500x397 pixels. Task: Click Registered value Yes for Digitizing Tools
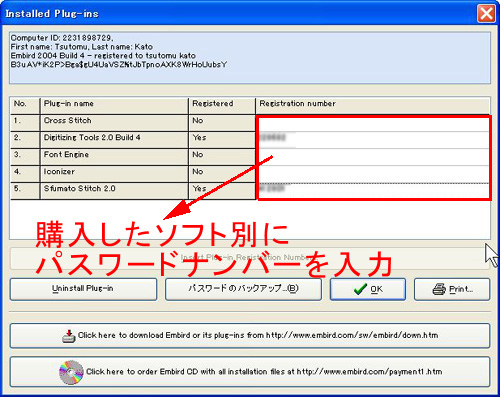(x=199, y=137)
